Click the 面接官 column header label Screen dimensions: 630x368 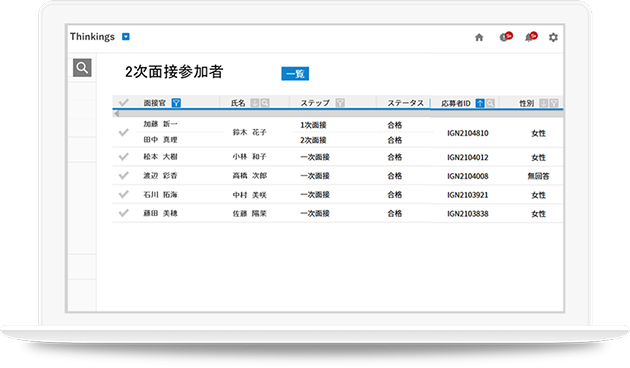(155, 103)
